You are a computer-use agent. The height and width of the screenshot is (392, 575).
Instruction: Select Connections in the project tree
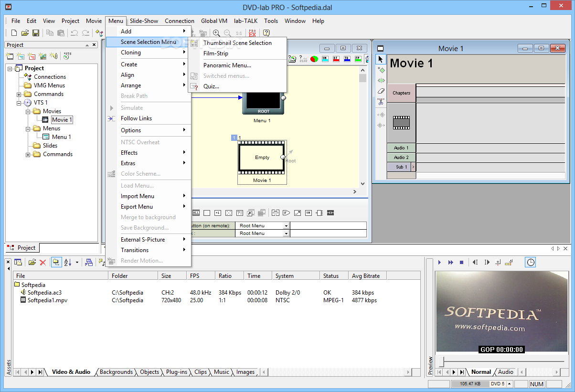[50, 77]
